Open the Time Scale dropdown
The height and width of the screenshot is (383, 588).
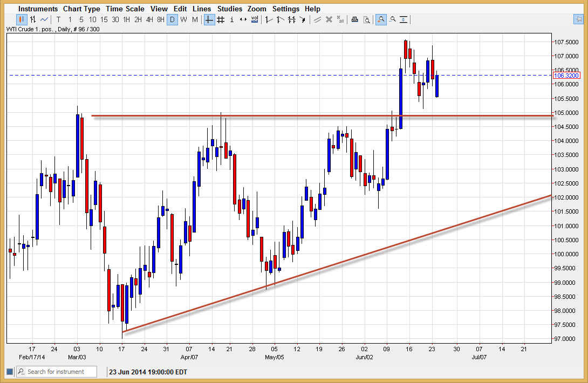pyautogui.click(x=125, y=9)
